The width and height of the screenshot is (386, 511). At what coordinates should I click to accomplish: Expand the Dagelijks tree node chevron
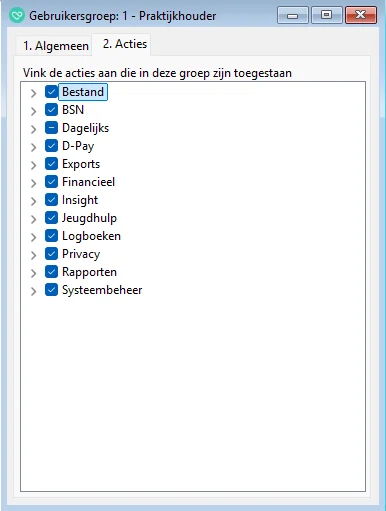33,129
